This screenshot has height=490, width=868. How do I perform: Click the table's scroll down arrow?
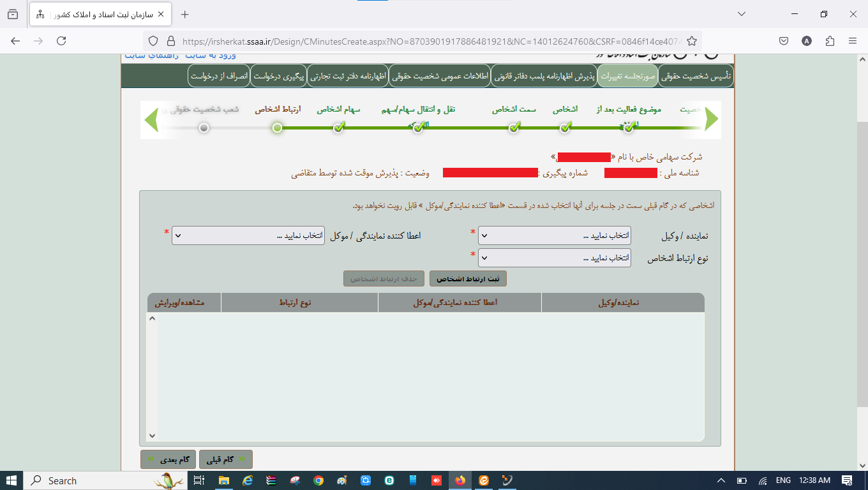pos(153,435)
